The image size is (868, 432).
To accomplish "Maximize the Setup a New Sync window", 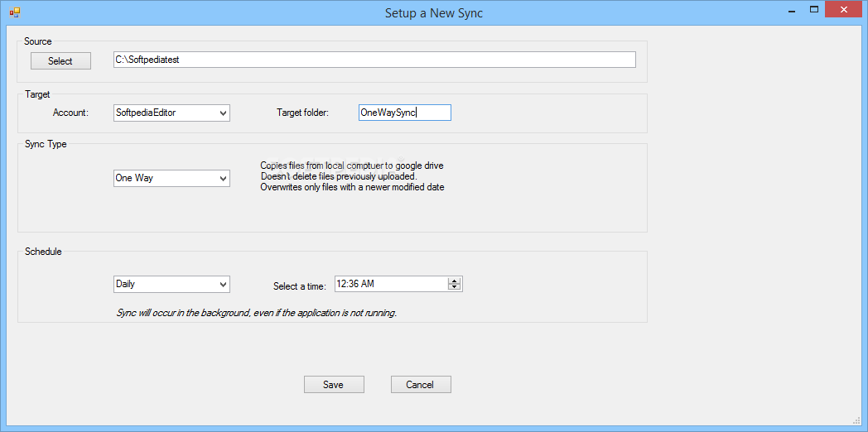I will tap(813, 9).
